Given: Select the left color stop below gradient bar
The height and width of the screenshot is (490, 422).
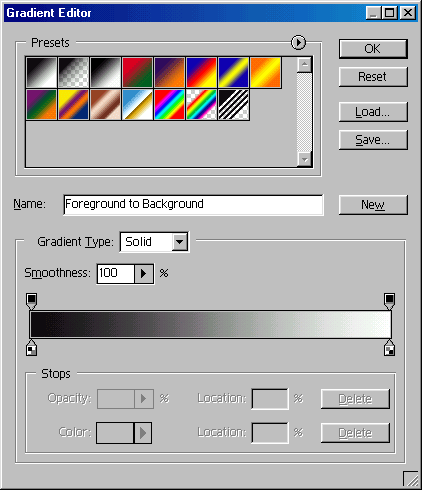Looking at the screenshot, I should click(32, 348).
